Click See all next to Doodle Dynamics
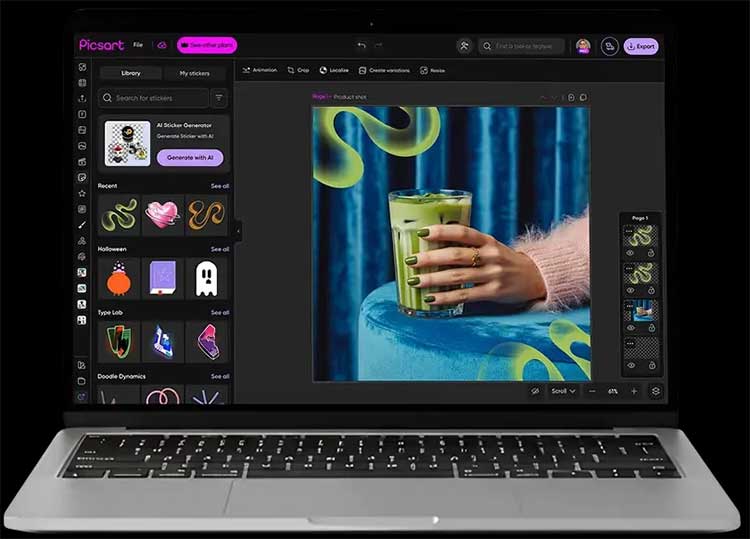 220,376
